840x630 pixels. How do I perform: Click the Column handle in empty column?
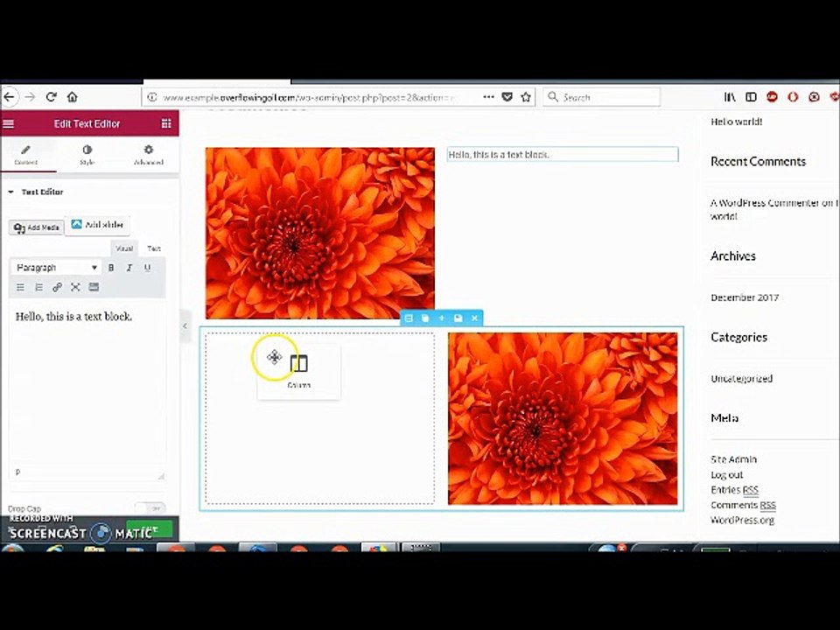pos(298,371)
